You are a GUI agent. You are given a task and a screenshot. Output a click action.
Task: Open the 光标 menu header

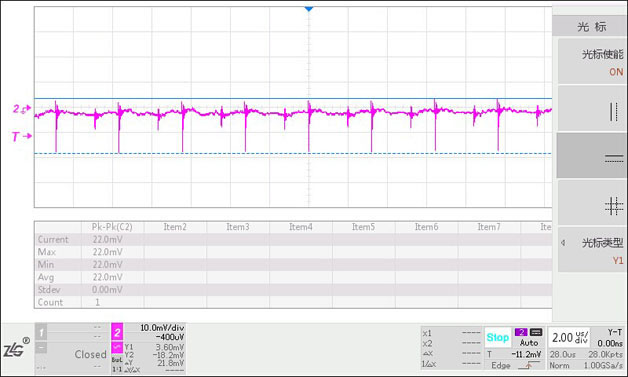(592, 27)
